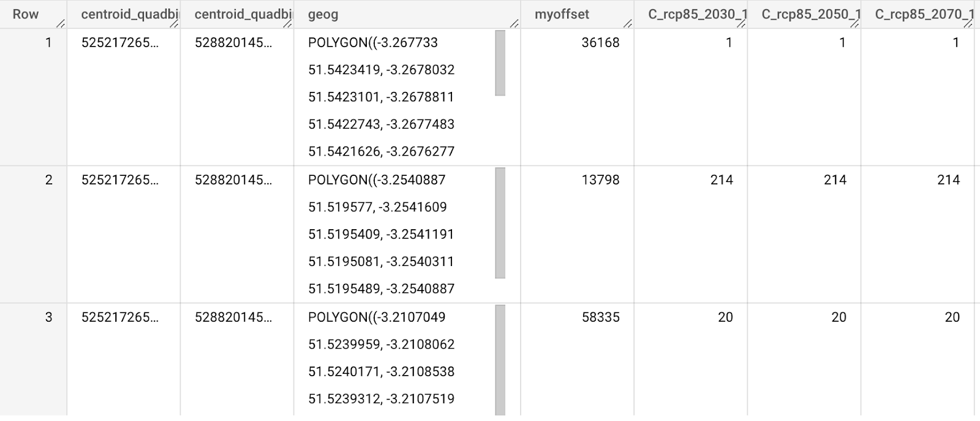The image size is (980, 421).
Task: Click the Row column header
Action: [x=25, y=14]
